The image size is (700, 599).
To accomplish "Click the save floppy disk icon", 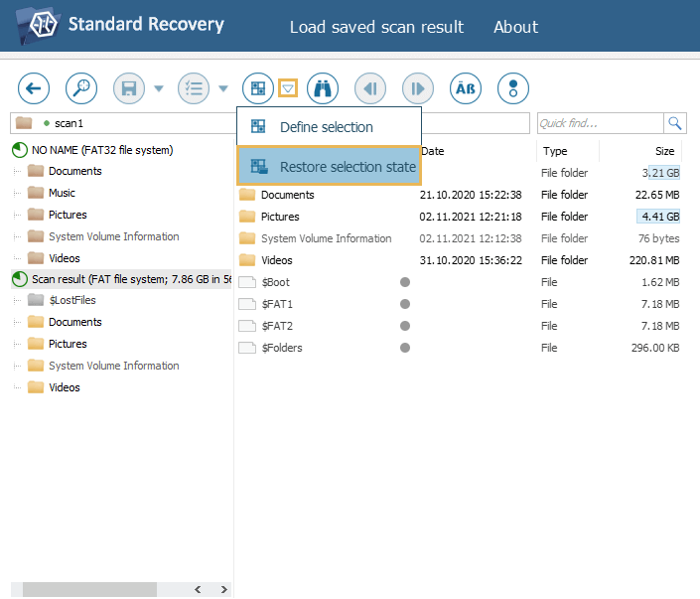I will (129, 88).
